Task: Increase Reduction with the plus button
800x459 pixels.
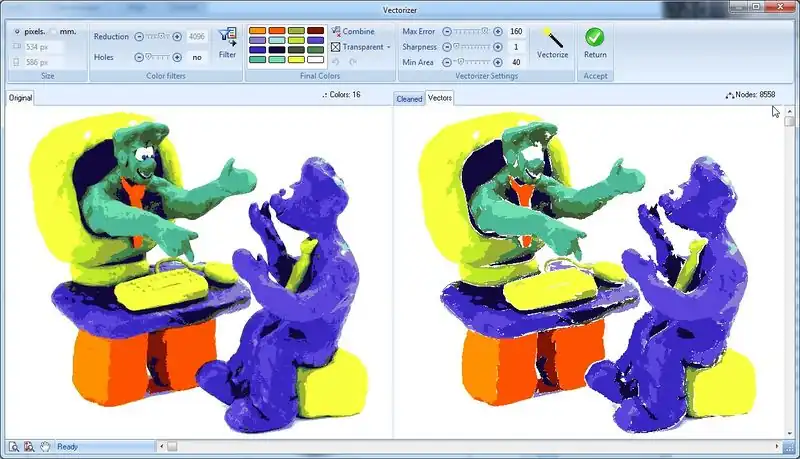Action: click(177, 37)
